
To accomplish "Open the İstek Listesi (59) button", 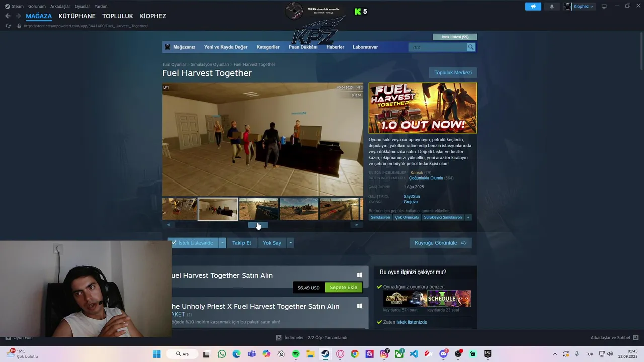I will (455, 37).
